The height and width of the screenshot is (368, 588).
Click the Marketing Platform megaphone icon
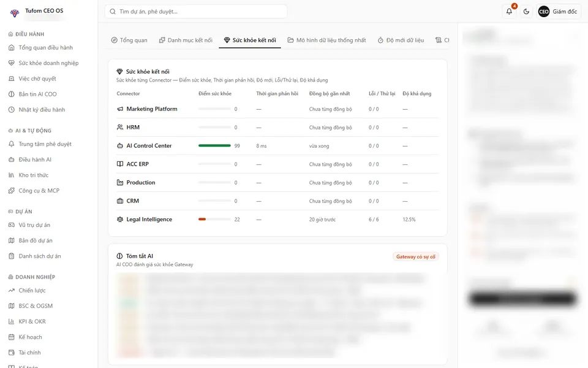click(120, 109)
